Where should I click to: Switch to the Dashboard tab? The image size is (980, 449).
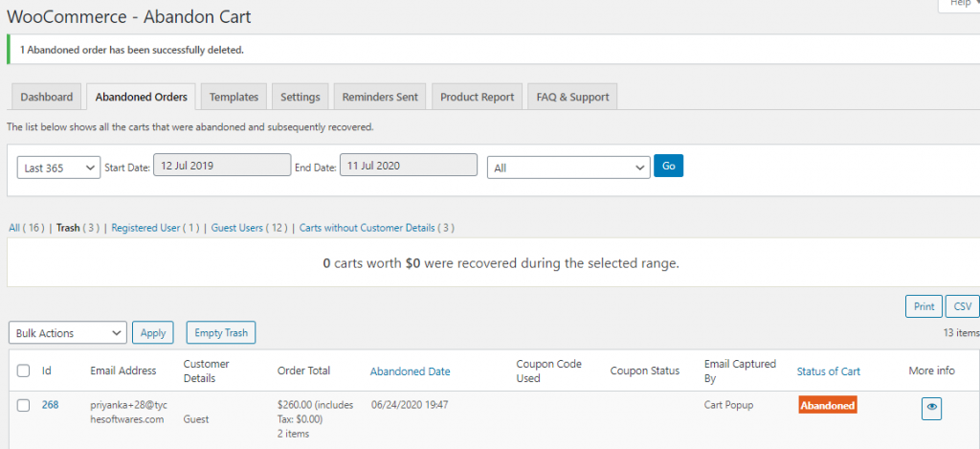coord(46,97)
